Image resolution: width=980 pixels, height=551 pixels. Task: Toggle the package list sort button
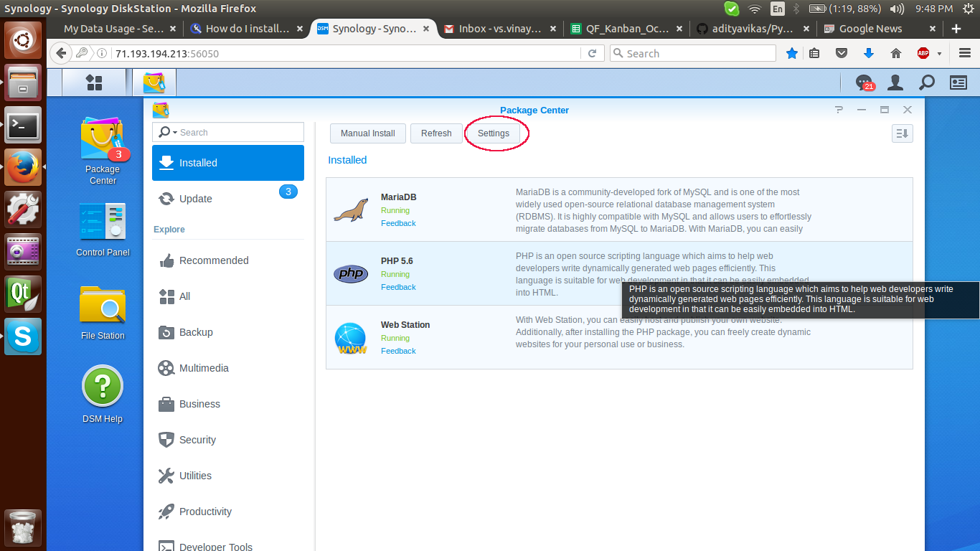click(x=903, y=133)
